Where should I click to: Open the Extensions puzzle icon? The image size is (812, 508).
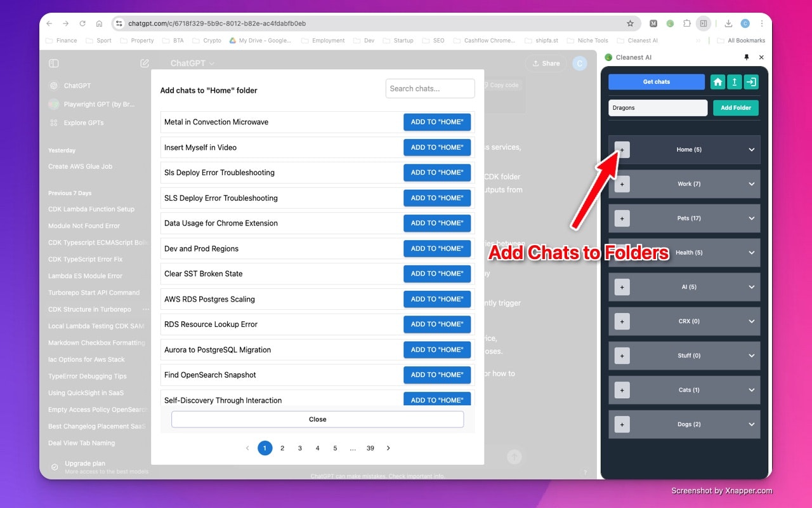pos(687,23)
